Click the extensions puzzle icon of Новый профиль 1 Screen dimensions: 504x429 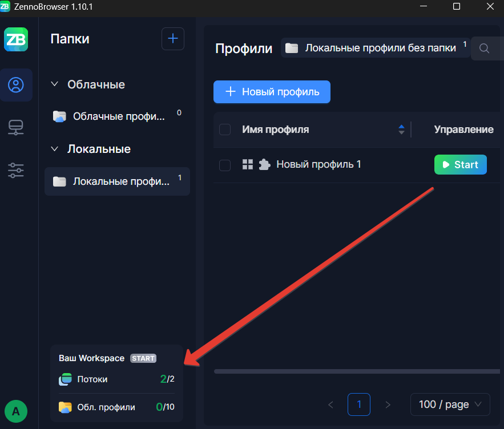point(264,164)
